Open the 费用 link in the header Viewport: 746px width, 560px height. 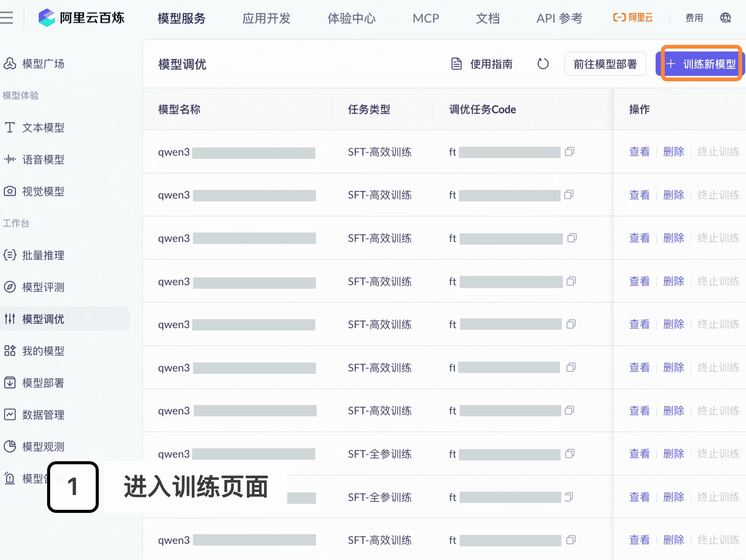point(694,18)
